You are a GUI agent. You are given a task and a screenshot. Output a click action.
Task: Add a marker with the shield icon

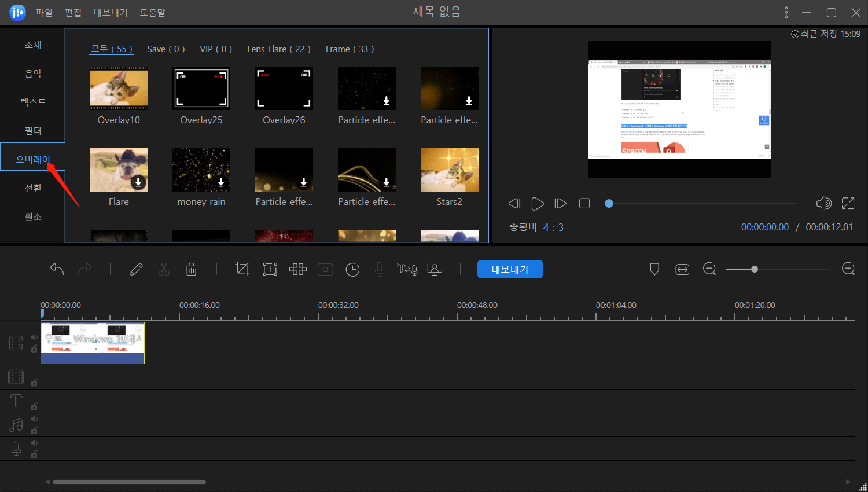click(x=654, y=269)
